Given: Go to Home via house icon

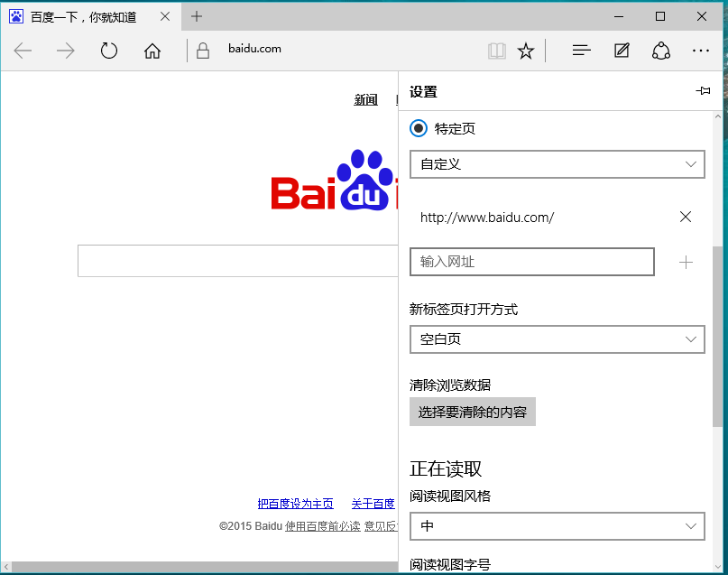Looking at the screenshot, I should point(152,51).
